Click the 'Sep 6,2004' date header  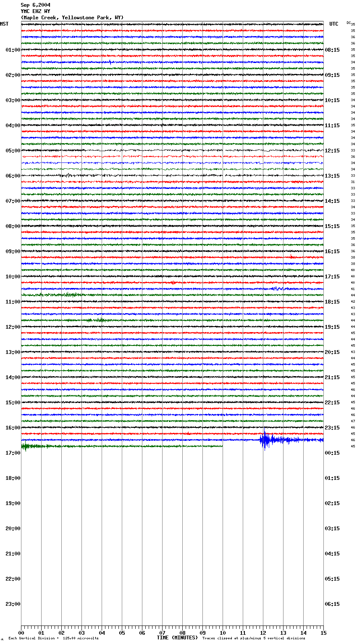[36, 5]
